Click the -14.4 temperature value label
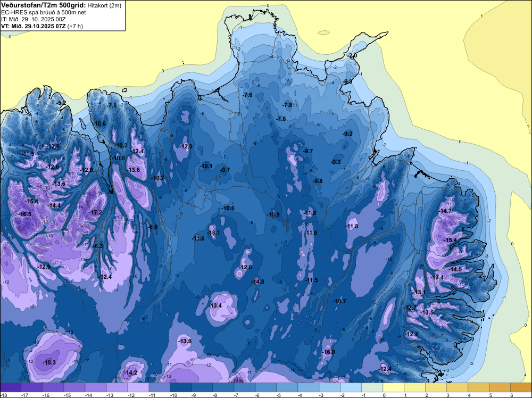The height and width of the screenshot is (398, 532). (x=54, y=205)
